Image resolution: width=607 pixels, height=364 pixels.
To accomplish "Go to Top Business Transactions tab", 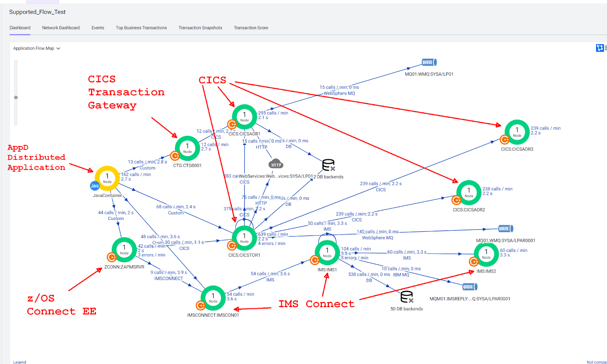I will [x=141, y=28].
